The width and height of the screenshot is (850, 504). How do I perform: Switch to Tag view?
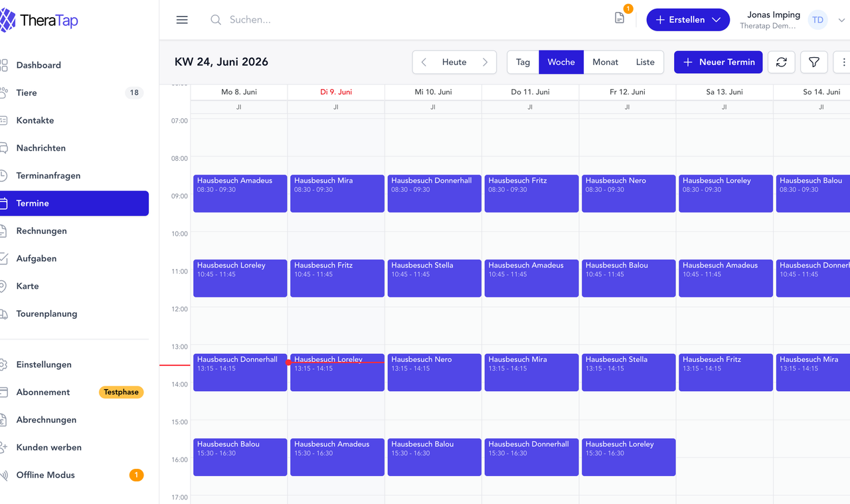click(523, 62)
